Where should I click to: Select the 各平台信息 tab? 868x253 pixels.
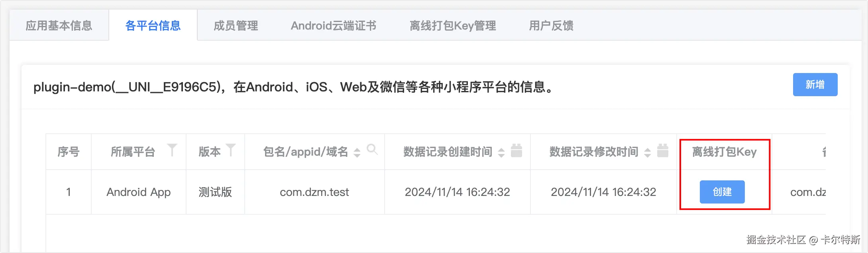[153, 26]
